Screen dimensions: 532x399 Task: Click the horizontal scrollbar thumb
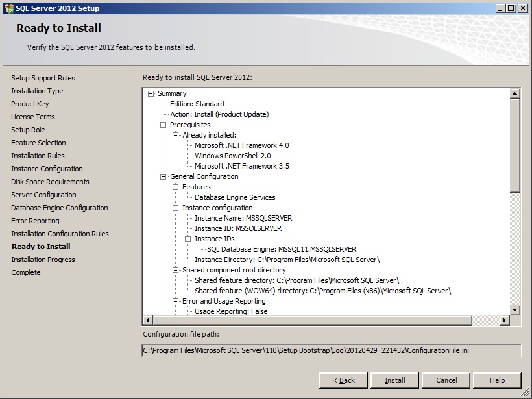[312, 320]
